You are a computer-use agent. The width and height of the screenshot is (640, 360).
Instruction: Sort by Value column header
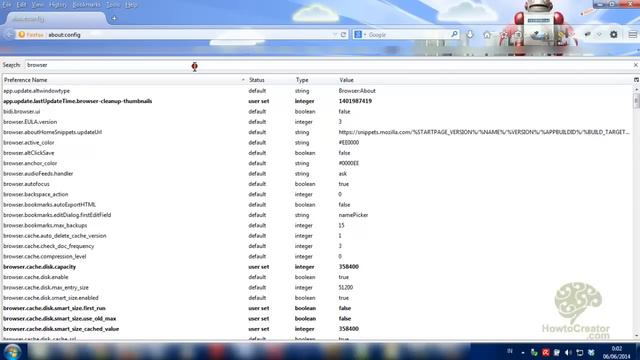[485, 80]
